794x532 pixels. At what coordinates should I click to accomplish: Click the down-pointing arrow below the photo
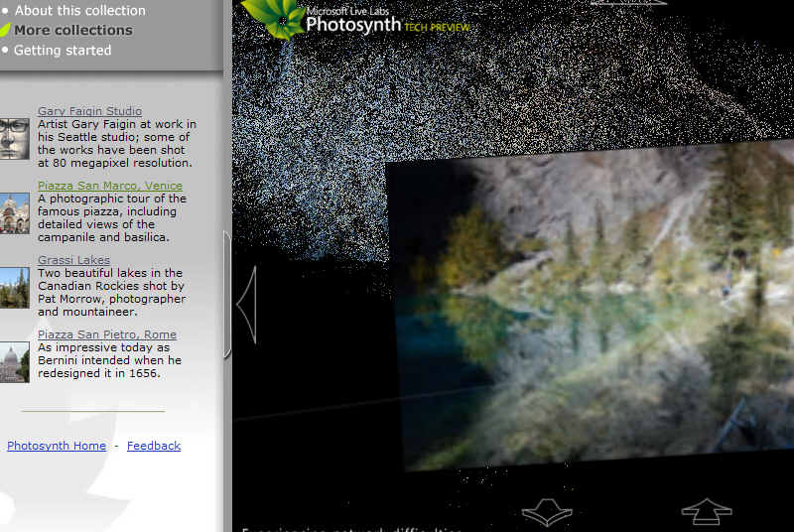(x=547, y=512)
